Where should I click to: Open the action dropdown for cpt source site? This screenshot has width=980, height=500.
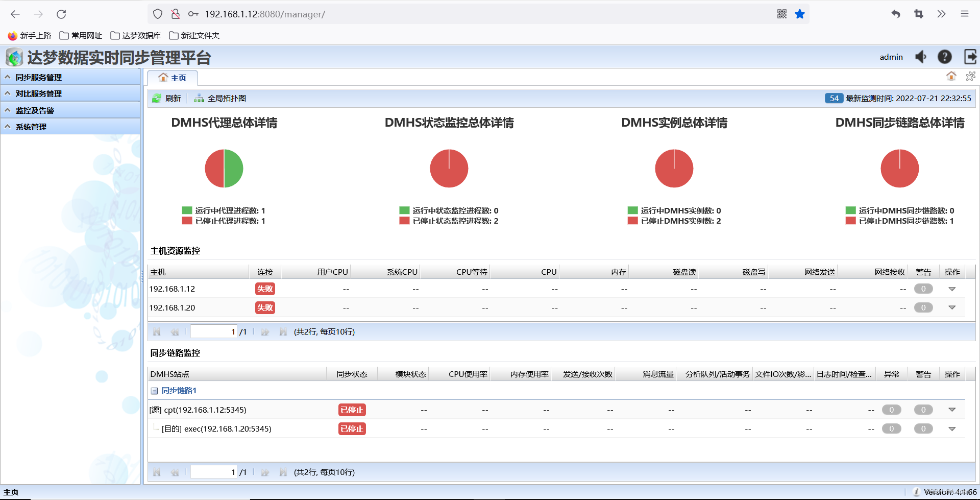pyautogui.click(x=952, y=410)
